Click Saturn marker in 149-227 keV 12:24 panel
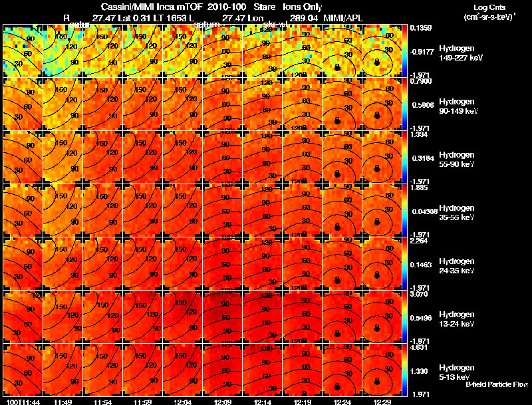532x405 pixels. point(337,67)
